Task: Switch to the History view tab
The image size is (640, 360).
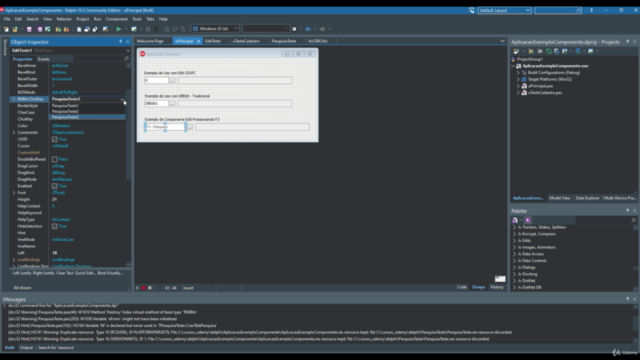Action: [x=497, y=287]
